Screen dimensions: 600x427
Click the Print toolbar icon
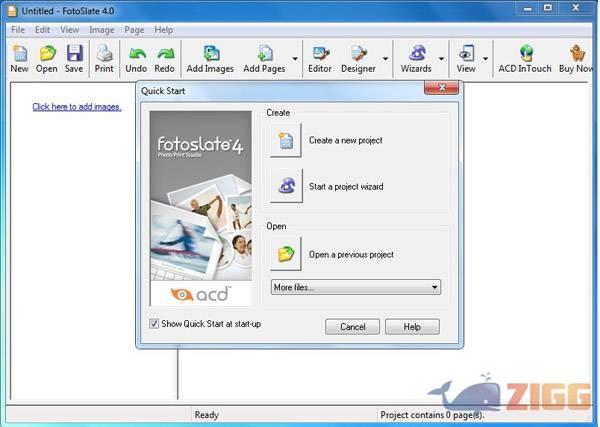point(104,59)
